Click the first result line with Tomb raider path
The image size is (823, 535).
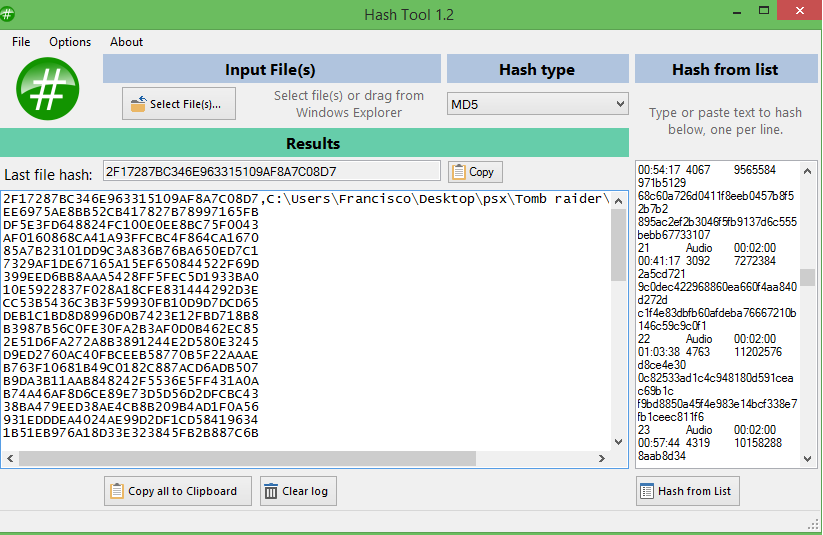(x=306, y=199)
